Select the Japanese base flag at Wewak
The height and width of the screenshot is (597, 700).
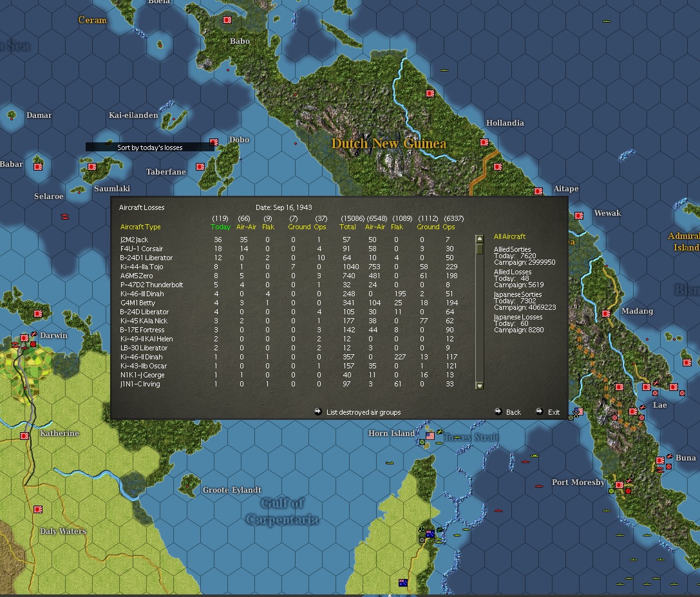579,216
